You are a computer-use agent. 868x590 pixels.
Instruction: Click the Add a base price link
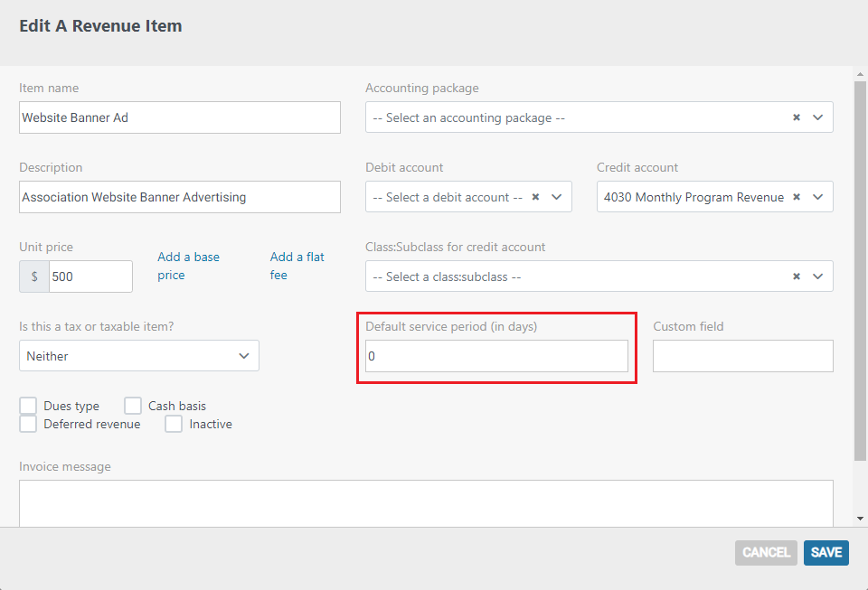point(188,266)
